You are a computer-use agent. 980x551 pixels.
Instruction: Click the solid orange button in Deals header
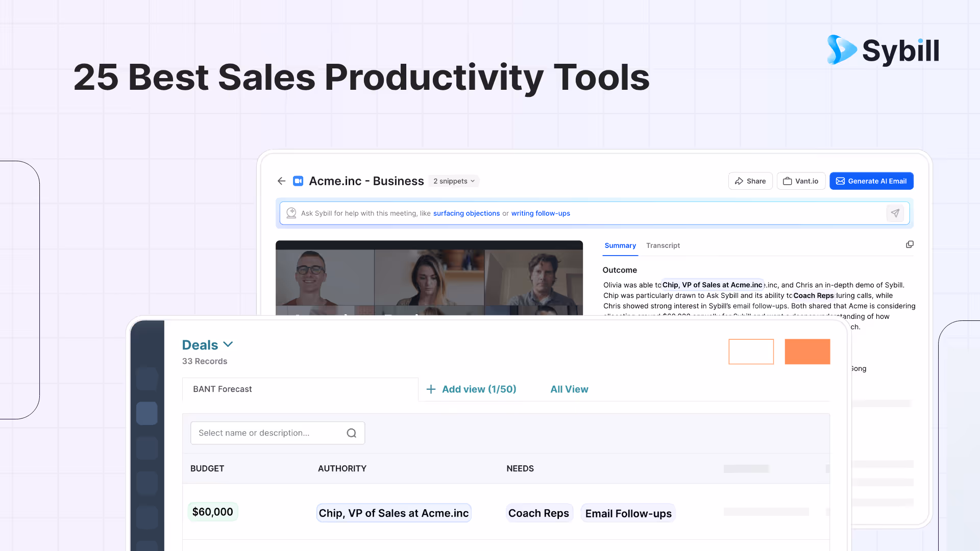(807, 352)
